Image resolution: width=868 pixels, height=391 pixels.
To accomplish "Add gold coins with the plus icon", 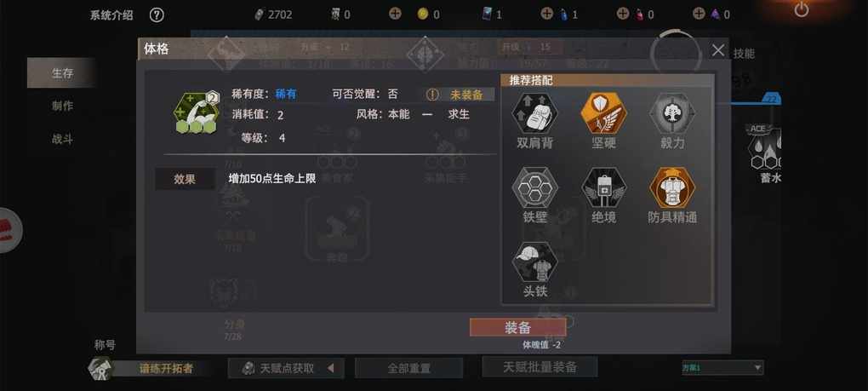I will point(395,14).
